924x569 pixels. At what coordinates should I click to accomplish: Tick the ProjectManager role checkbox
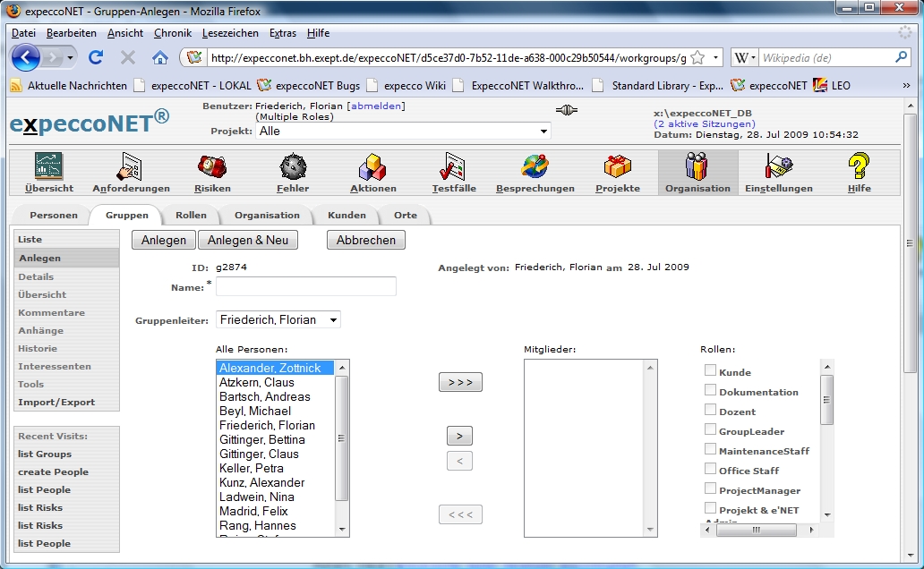pyautogui.click(x=710, y=488)
